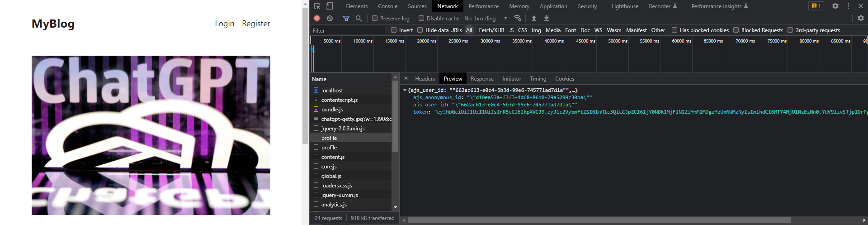Show the request Initiator tab
This screenshot has width=868, height=225.
coord(512,79)
